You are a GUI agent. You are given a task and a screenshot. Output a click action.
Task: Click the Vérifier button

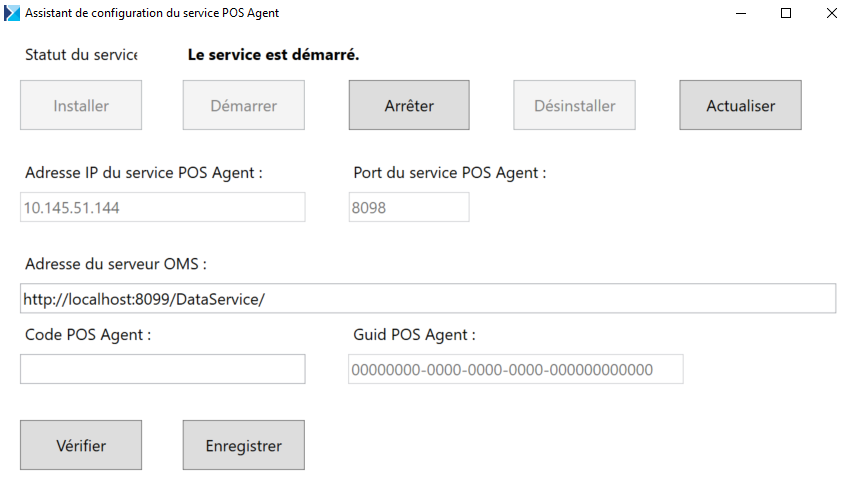coord(81,445)
